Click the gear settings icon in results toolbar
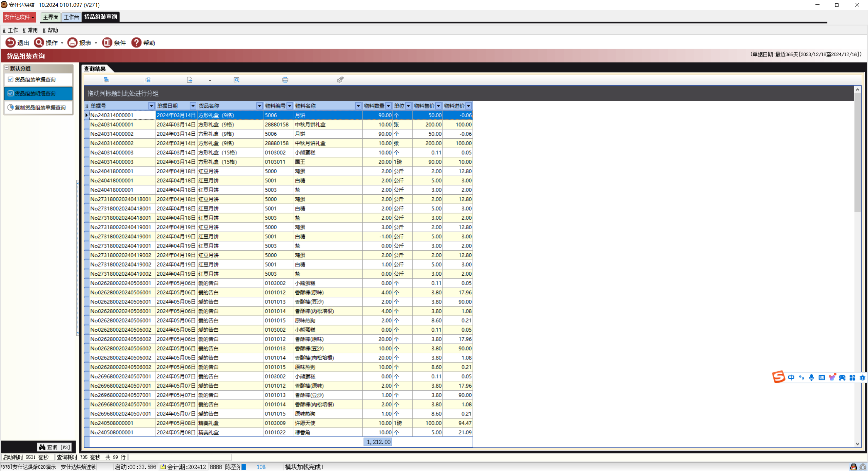 click(x=340, y=80)
